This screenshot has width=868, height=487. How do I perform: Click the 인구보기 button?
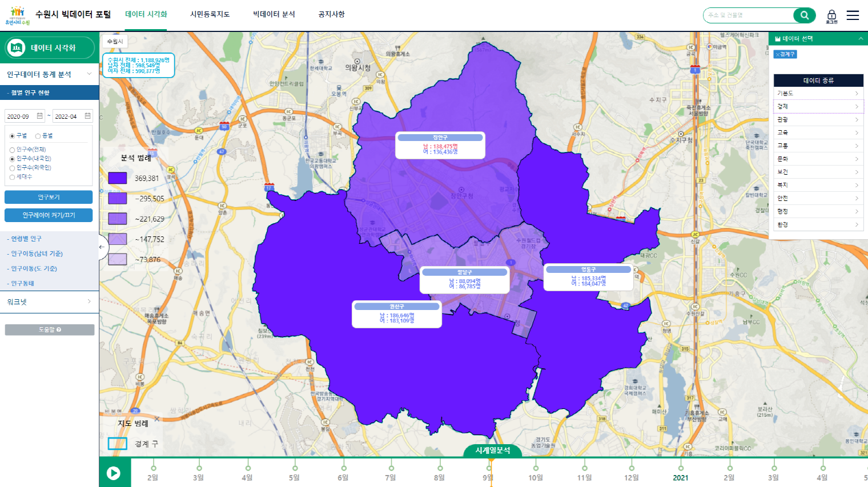(49, 197)
